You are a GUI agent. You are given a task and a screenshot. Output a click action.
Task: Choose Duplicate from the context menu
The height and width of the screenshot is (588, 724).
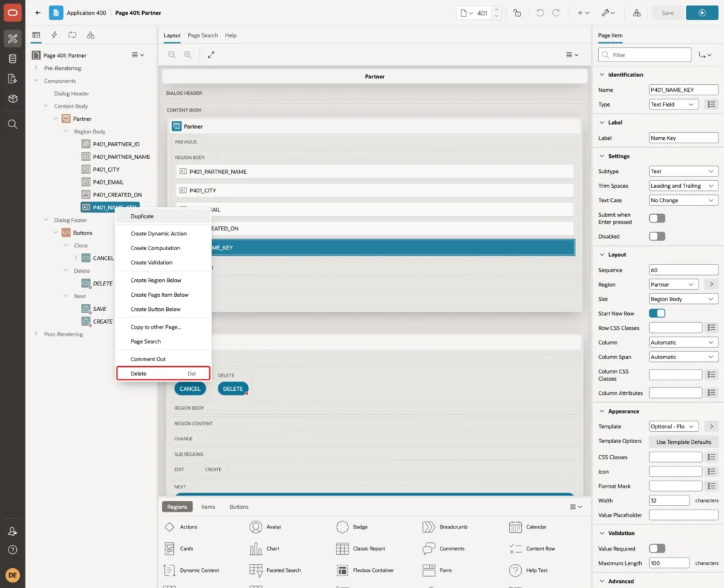point(163,216)
